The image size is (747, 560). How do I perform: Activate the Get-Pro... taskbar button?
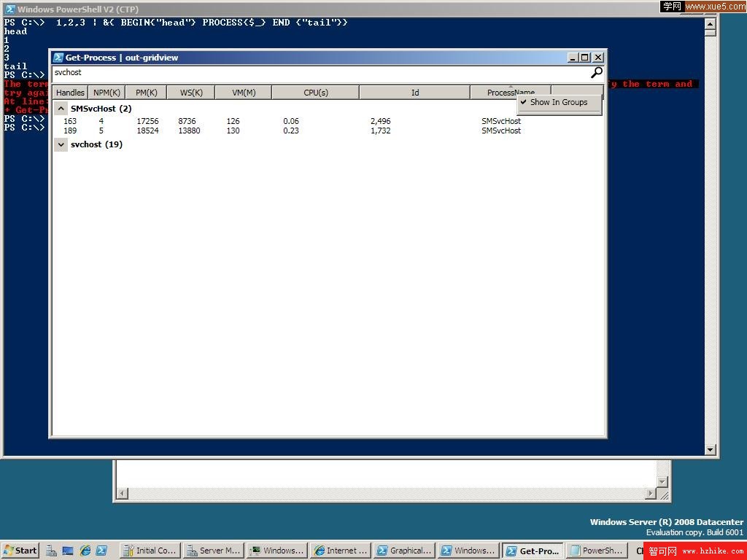[533, 551]
